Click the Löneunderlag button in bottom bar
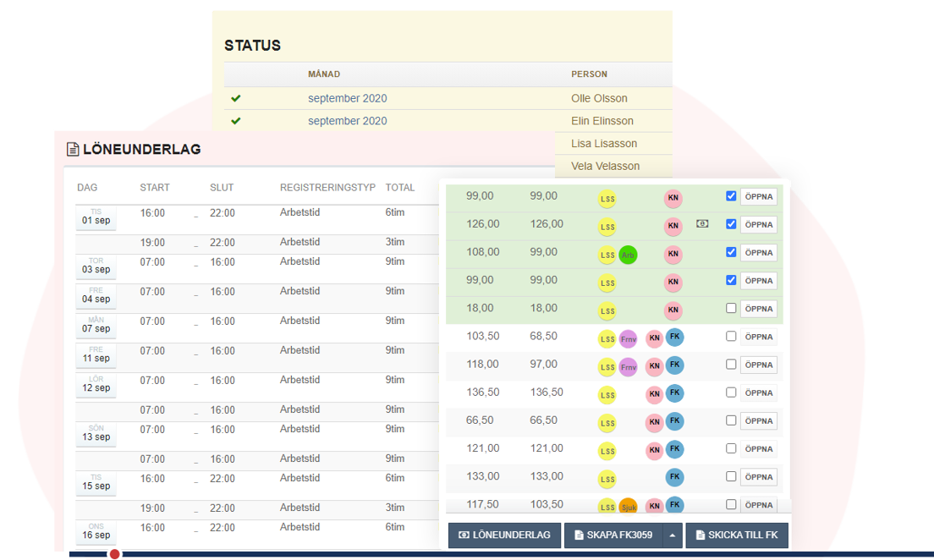The height and width of the screenshot is (560, 934). pos(503,535)
